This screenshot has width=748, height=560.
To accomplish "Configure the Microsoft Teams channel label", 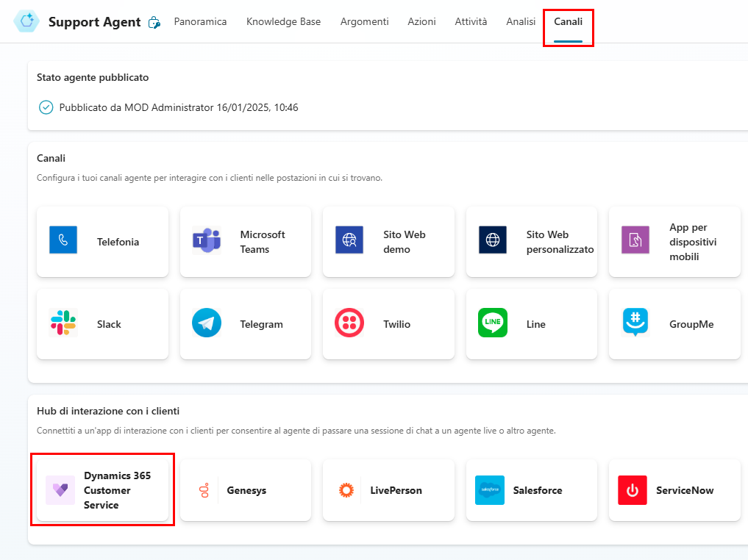I will click(263, 242).
